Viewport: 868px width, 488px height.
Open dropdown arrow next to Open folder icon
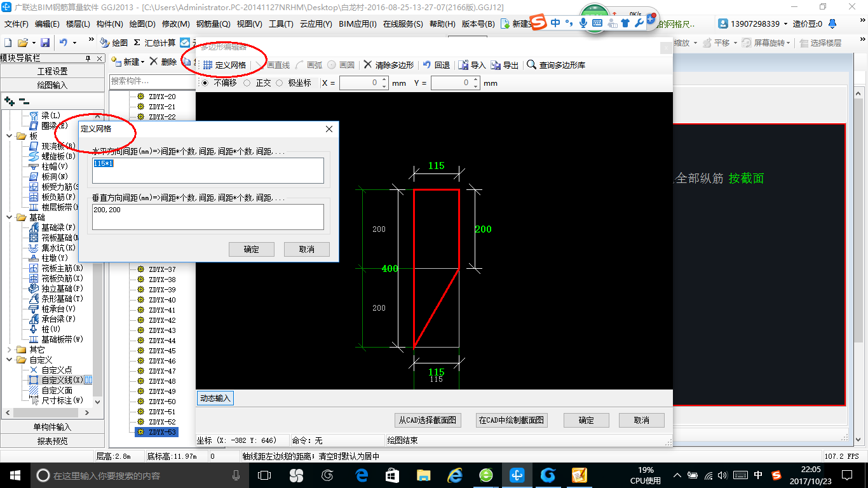pyautogui.click(x=33, y=43)
